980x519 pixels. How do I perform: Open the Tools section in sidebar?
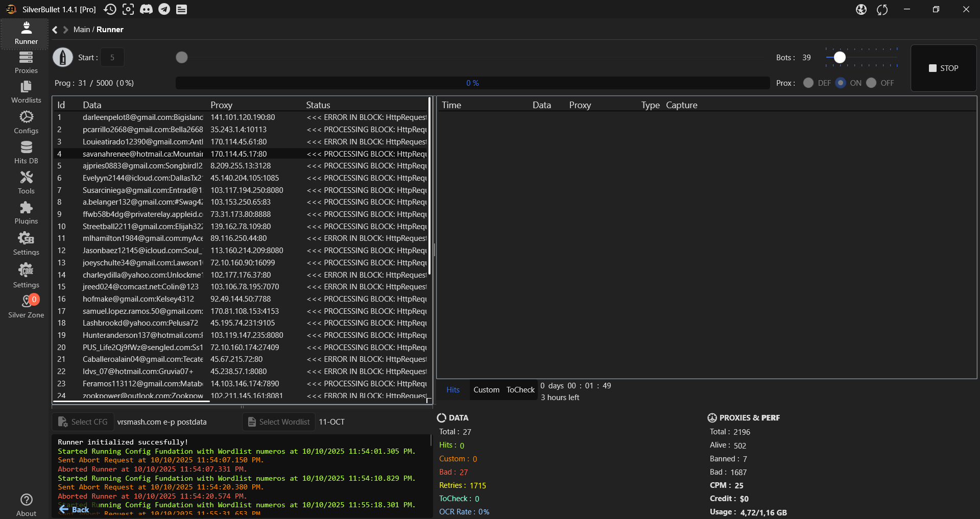(26, 183)
